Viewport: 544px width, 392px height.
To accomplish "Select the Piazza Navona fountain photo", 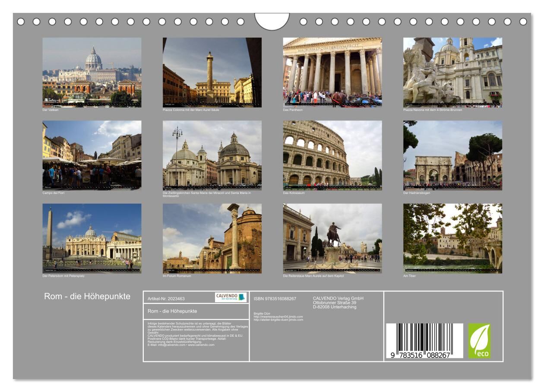I will point(452,72).
